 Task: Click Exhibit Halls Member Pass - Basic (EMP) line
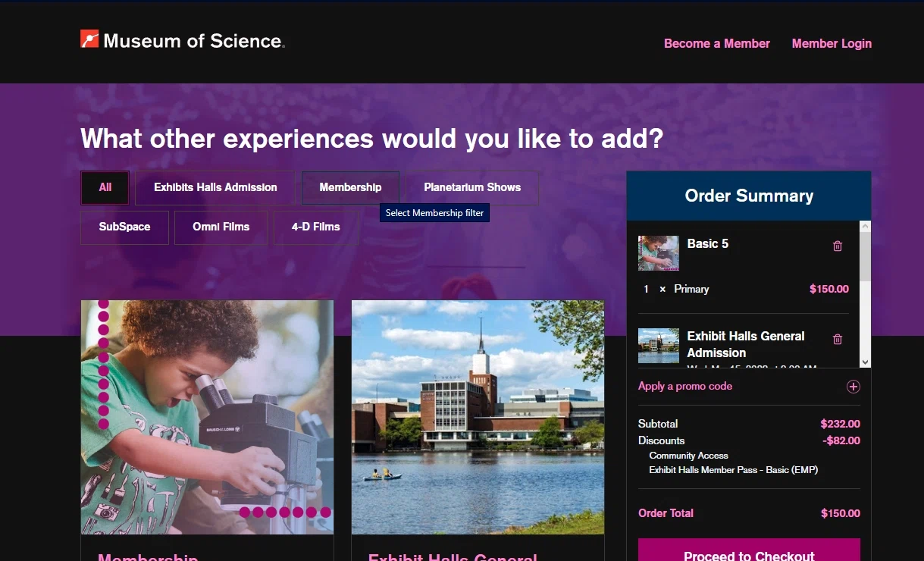[x=734, y=470]
